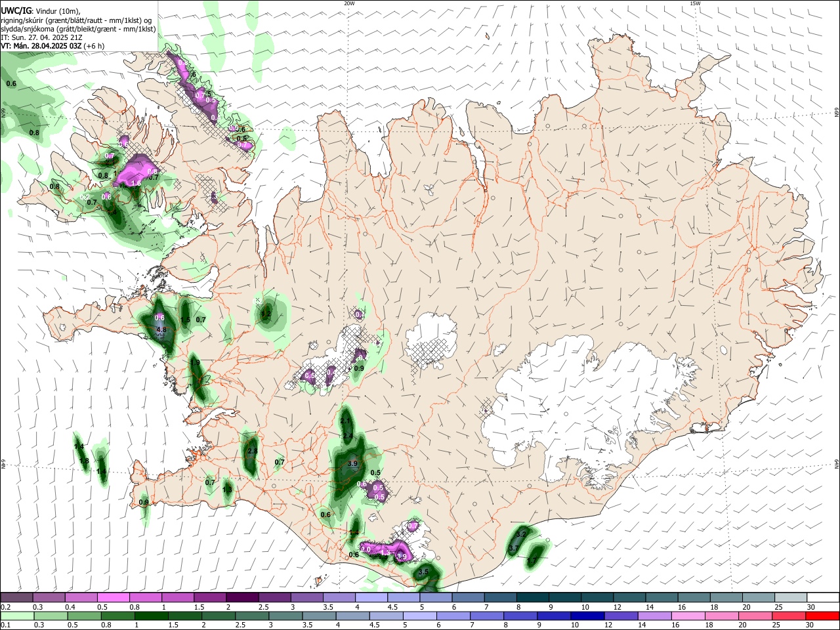The height and width of the screenshot is (630, 840).
Task: Pick the darkest green 1 swatch, lower scale
Action: click(x=152, y=616)
